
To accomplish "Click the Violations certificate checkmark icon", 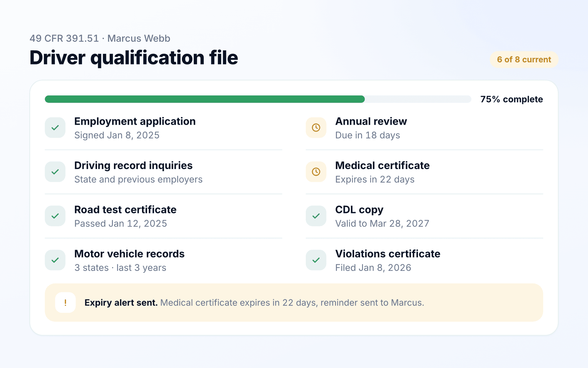I will point(316,260).
